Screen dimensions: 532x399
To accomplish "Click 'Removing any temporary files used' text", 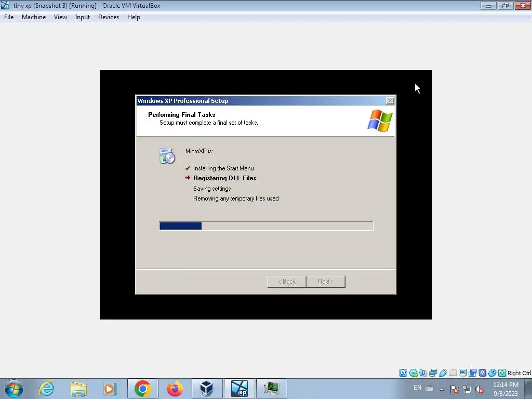I will click(236, 198).
